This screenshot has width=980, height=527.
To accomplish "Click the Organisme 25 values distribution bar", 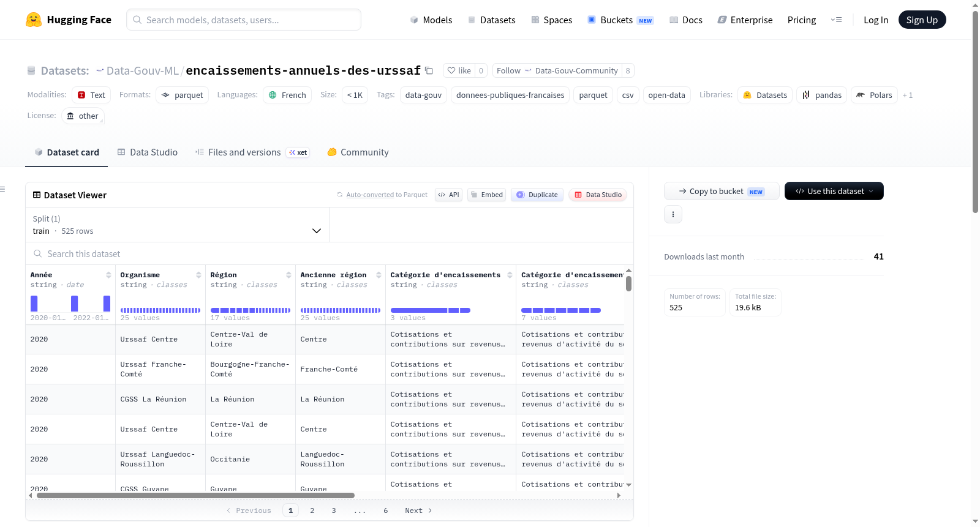I will coord(160,310).
